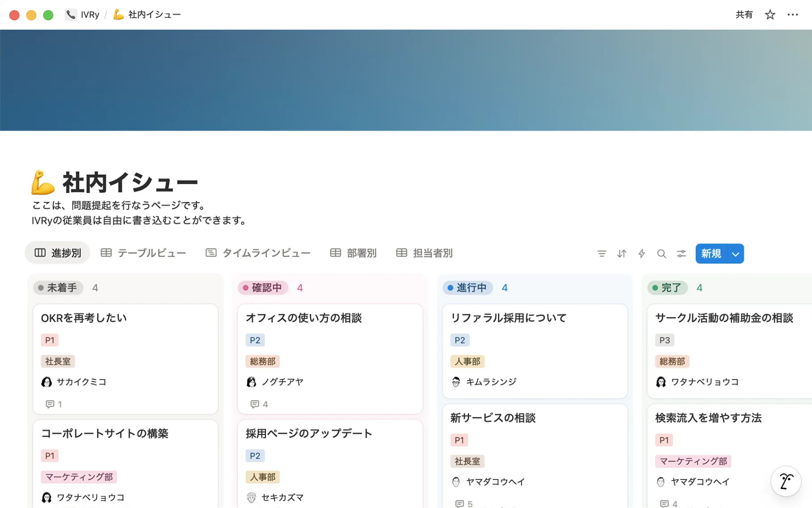Viewport: 812px width, 508px height.
Task: Toggle favorite with the star icon
Action: click(x=770, y=14)
